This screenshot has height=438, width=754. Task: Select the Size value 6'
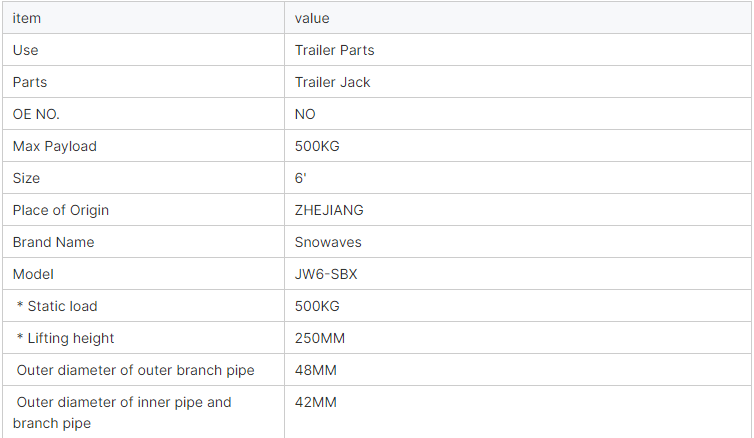301,178
